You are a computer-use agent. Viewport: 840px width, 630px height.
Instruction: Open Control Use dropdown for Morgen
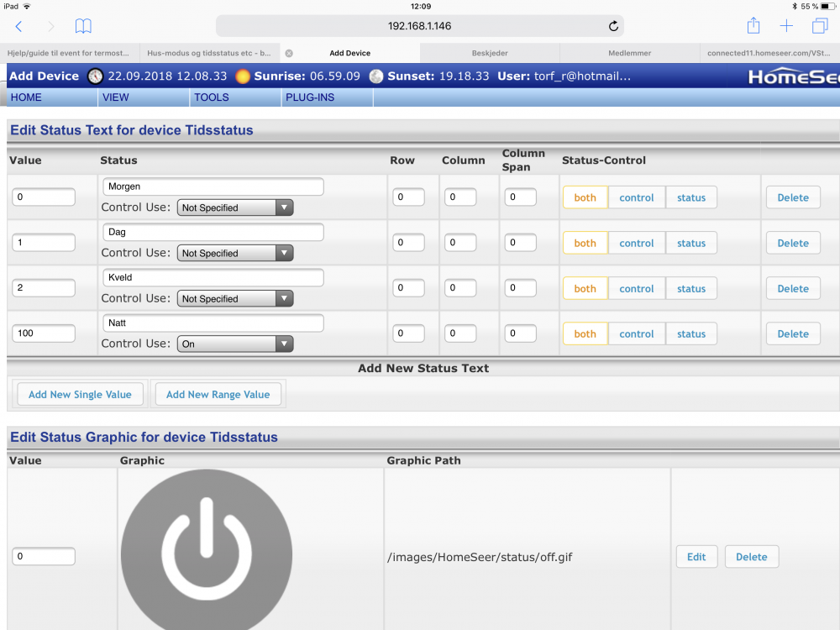[x=234, y=207]
